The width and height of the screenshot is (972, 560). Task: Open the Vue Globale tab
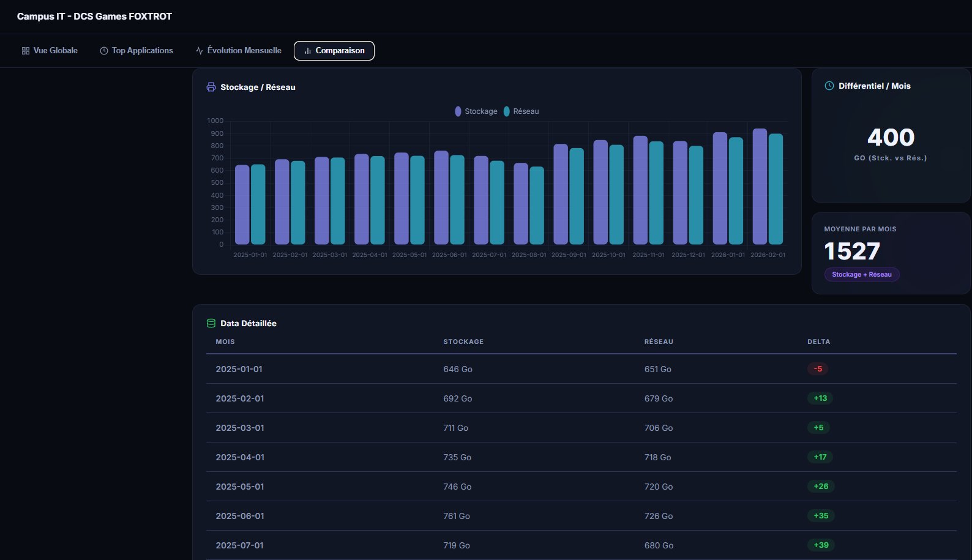pyautogui.click(x=50, y=51)
